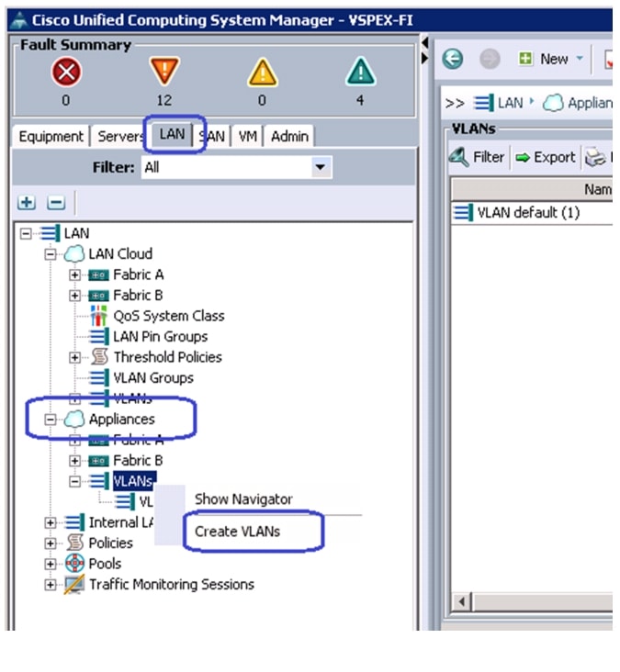Select LAN Pin Groups in tree

(x=161, y=336)
